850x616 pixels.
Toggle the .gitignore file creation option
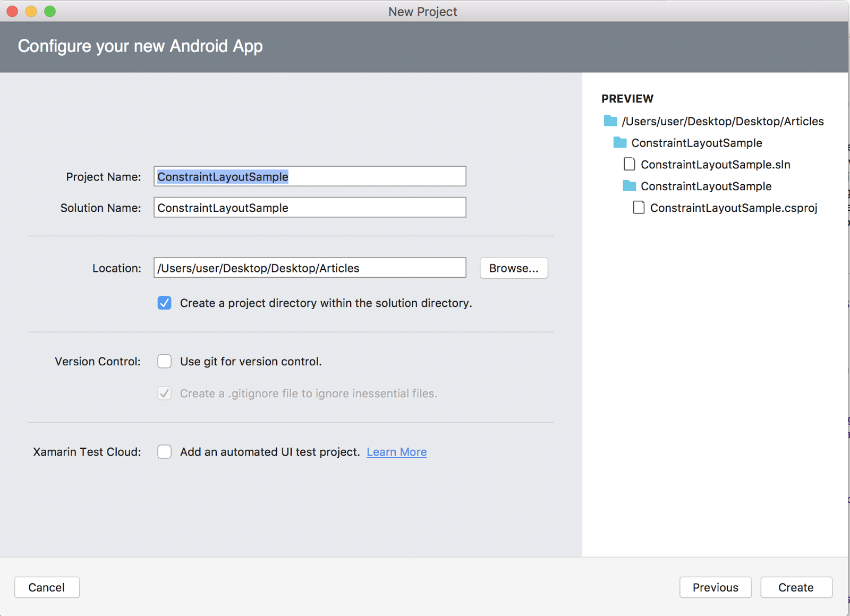[x=165, y=393]
